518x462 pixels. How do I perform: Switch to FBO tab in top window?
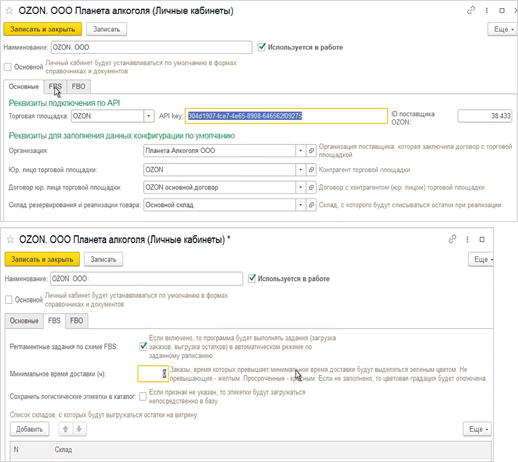pos(78,87)
